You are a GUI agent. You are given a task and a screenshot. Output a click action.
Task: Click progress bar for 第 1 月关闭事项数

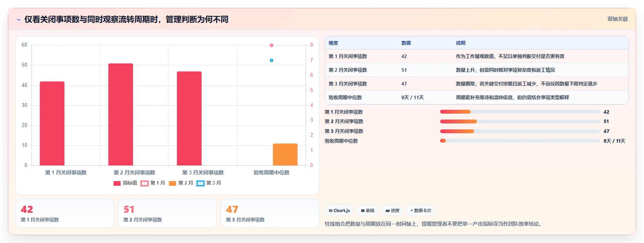[520, 112]
